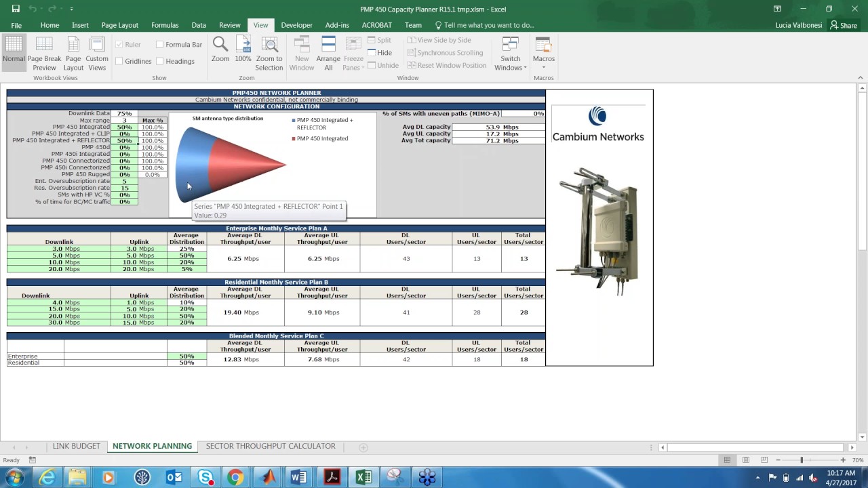Viewport: 868px width, 488px height.
Task: Expand the Switch Windows dropdown
Action: coord(510,53)
